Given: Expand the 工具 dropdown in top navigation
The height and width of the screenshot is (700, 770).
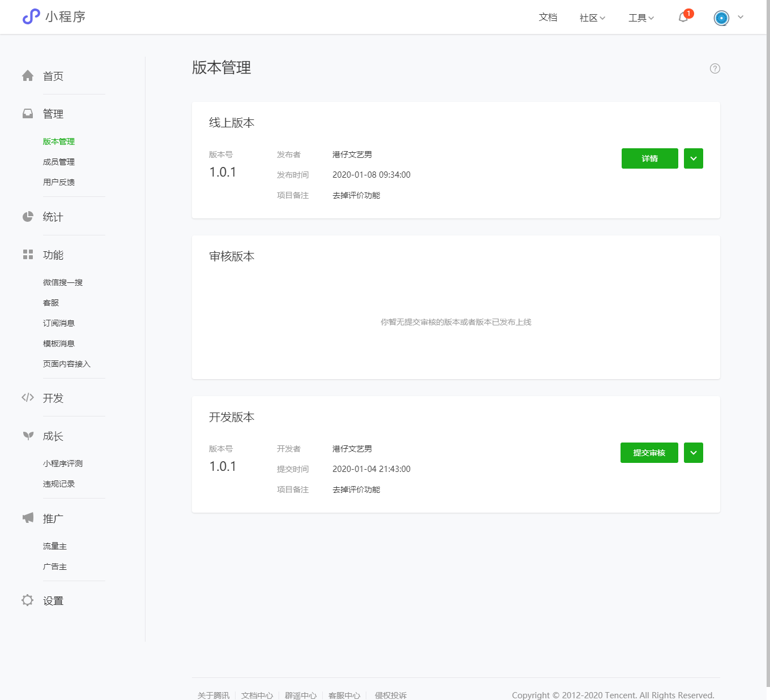Looking at the screenshot, I should pos(640,17).
